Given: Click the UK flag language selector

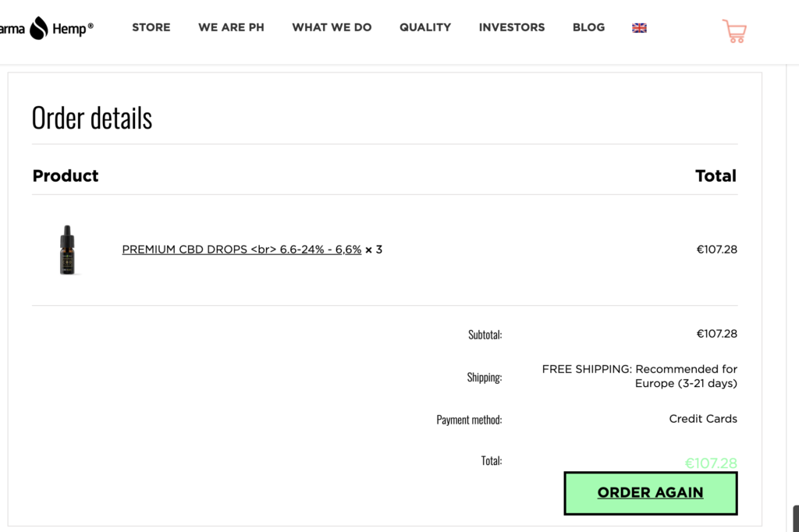Looking at the screenshot, I should pos(639,28).
